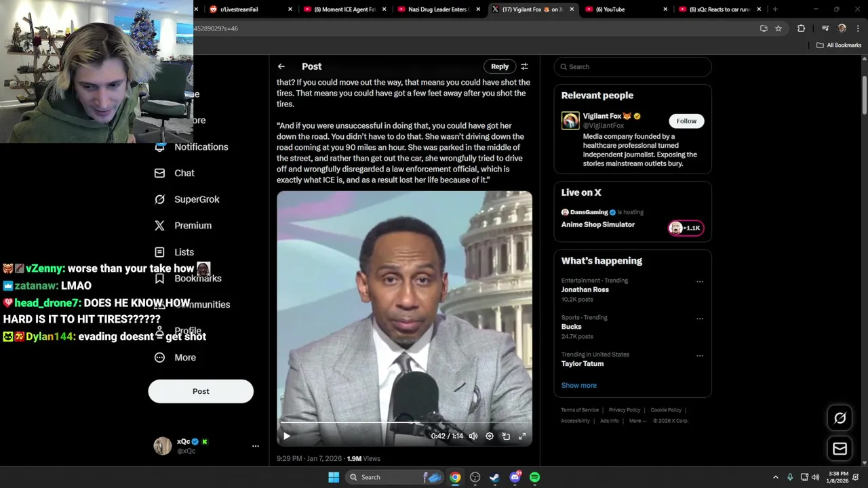Screen dimensions: 868x488
Task: Go back using the Post arrow
Action: (x=281, y=66)
